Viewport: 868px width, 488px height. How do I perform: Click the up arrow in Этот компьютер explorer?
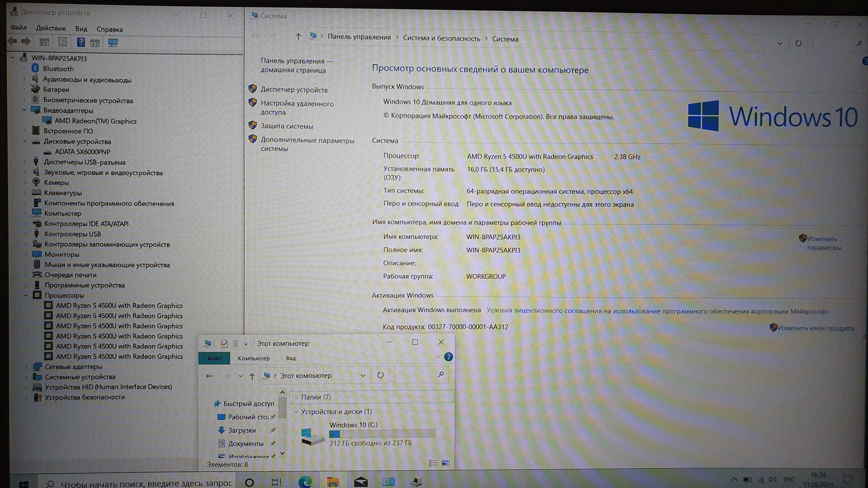click(x=252, y=376)
